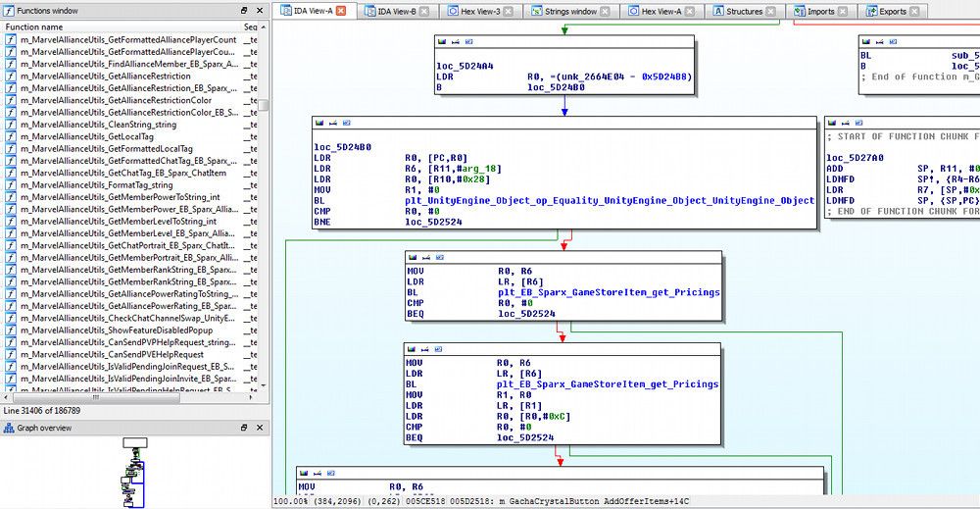Switch to the IDA View-B tab

pos(396,12)
